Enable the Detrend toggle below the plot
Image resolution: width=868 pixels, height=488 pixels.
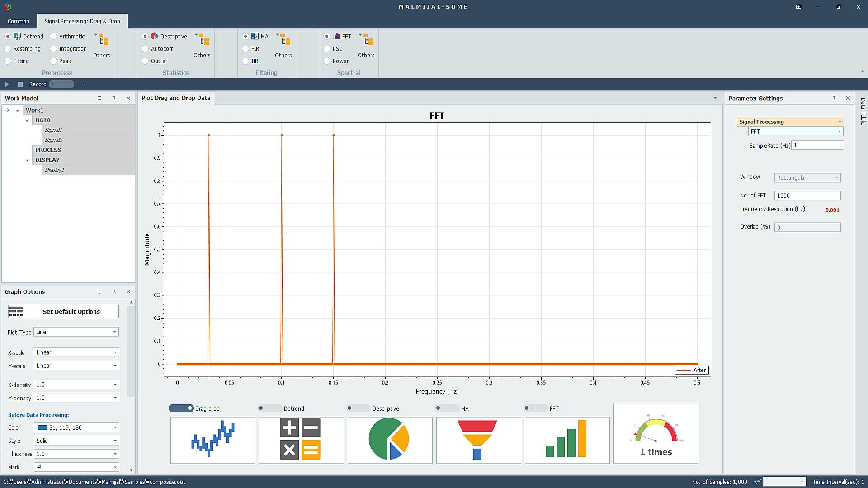(269, 408)
